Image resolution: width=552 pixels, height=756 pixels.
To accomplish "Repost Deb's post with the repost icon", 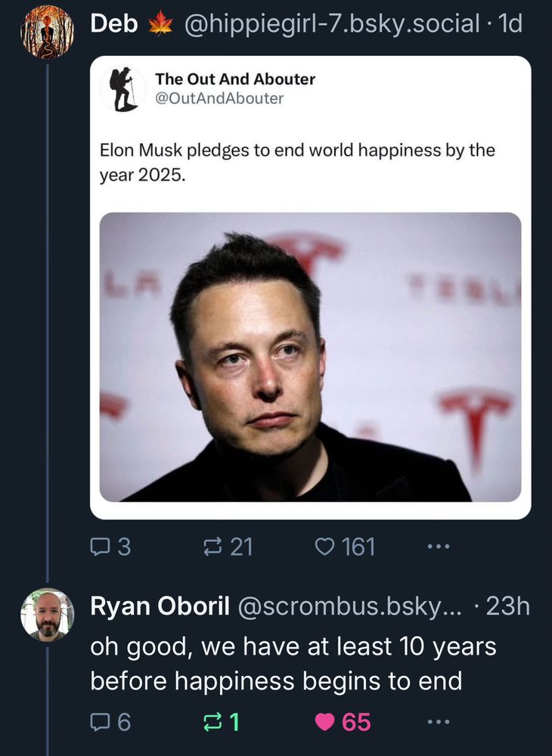I will click(216, 546).
